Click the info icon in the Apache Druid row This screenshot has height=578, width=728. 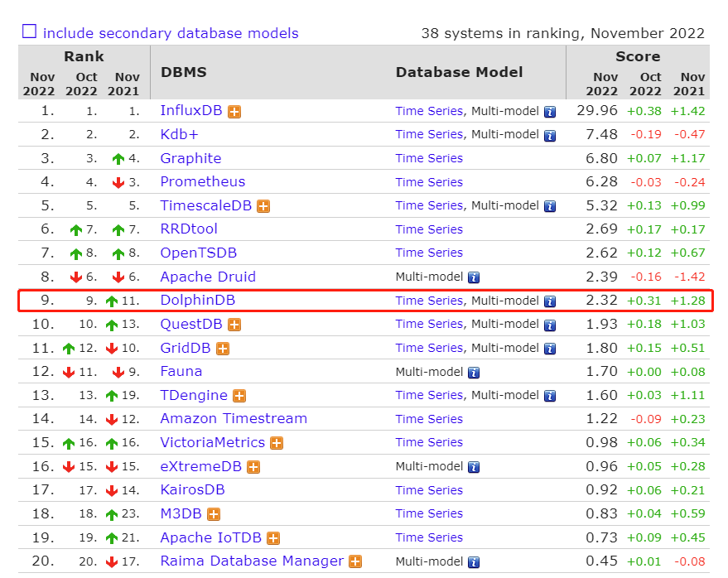[474, 277]
